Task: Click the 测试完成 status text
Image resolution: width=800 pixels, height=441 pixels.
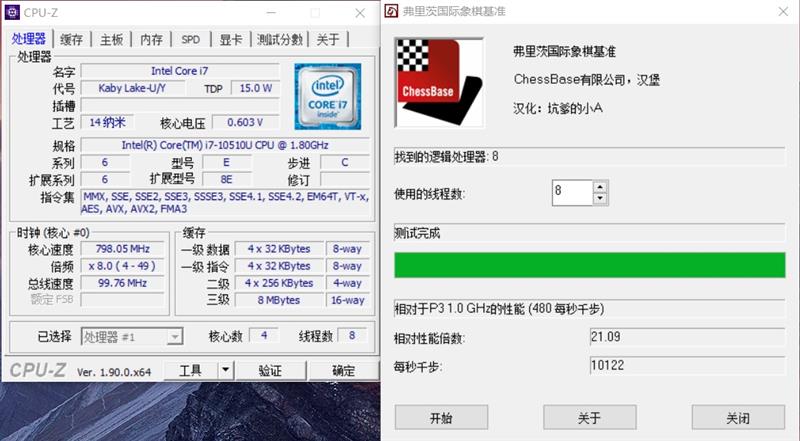Action: (417, 233)
